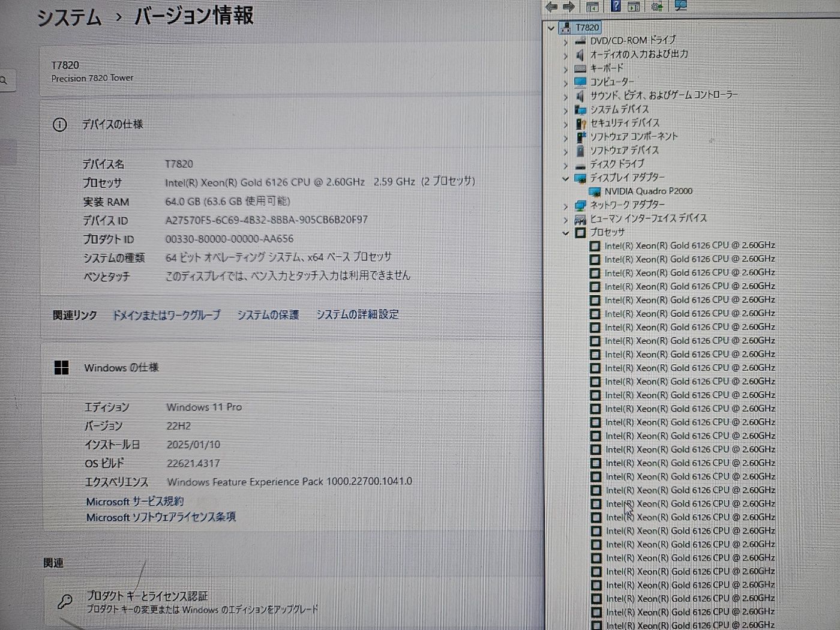Select the DVD/CD-ROM ドライブ drive icon
Viewport: 840px width, 630px height.
(580, 41)
